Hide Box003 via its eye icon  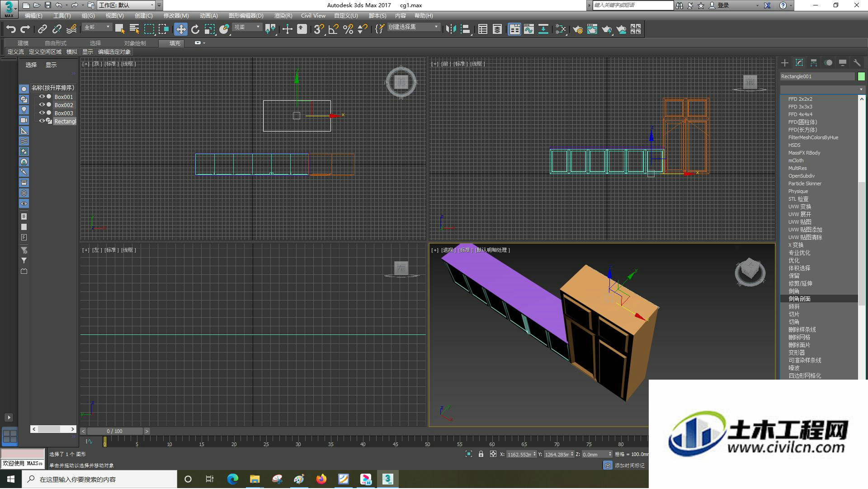tap(42, 113)
